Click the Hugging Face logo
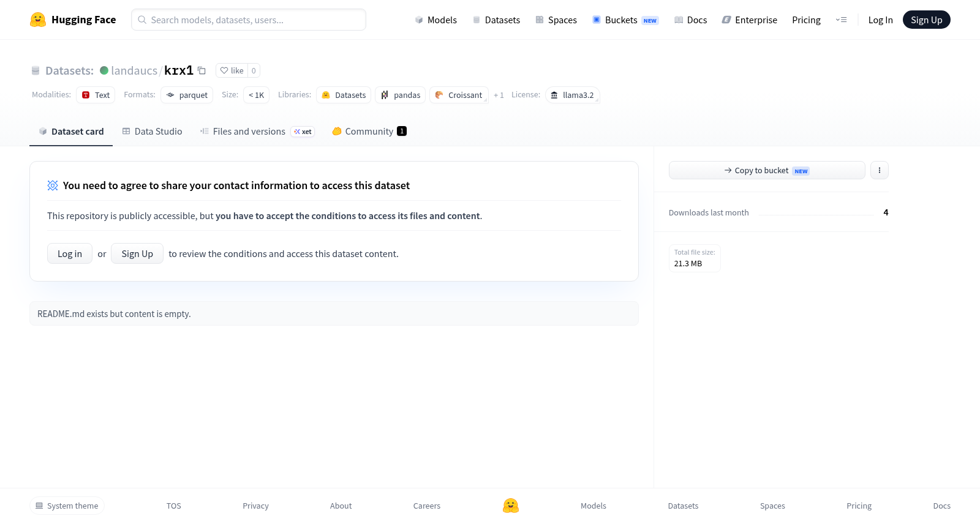 tap(73, 20)
